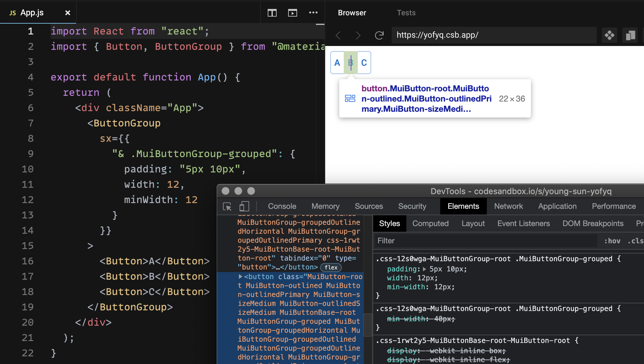Viewport: 644px width, 364px height.
Task: Open the Tests tab next to Browser
Action: [406, 13]
